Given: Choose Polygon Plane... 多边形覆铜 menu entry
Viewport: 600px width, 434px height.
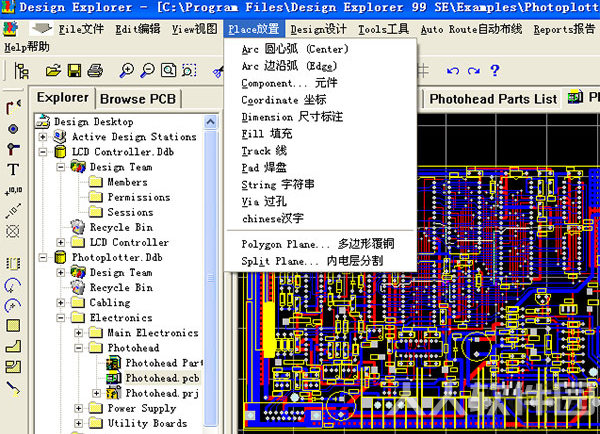Looking at the screenshot, I should coord(320,244).
